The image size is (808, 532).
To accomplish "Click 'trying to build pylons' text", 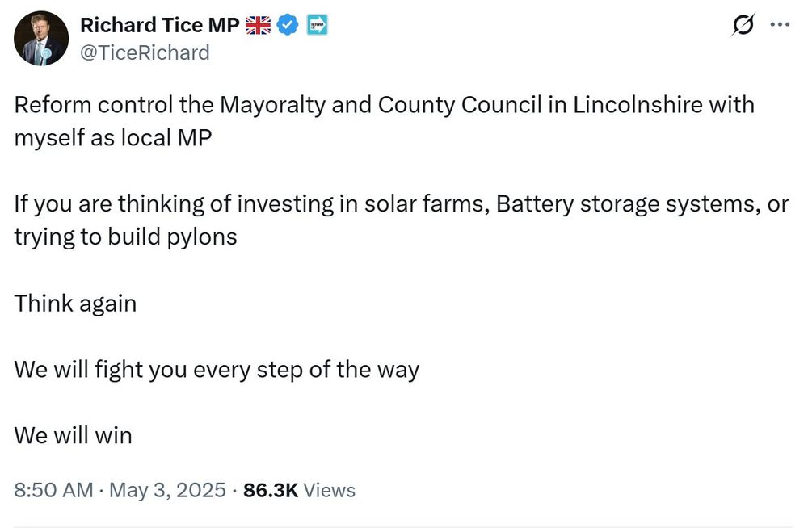I will [x=126, y=237].
